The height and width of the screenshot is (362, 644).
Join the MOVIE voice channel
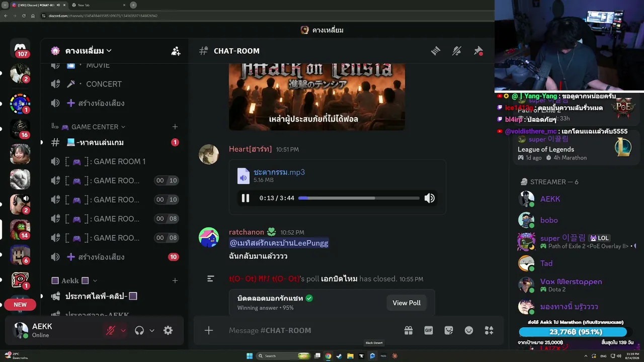coord(115,66)
